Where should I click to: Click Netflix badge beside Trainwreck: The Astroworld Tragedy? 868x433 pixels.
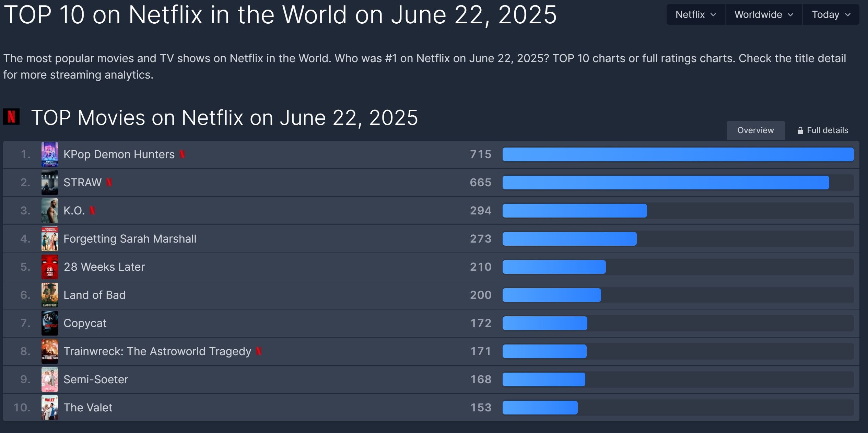click(x=259, y=351)
